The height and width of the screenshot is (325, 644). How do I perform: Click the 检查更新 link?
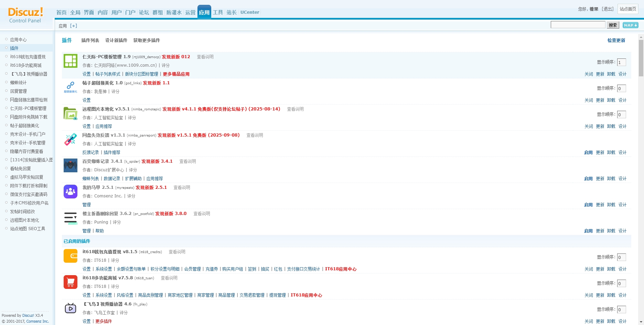click(x=616, y=40)
